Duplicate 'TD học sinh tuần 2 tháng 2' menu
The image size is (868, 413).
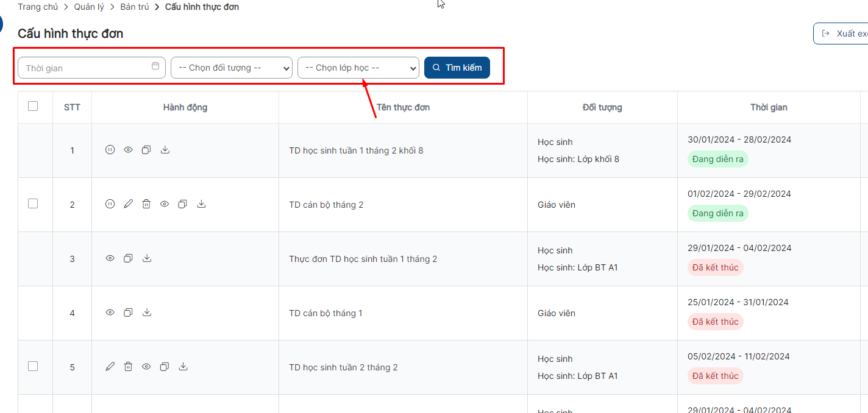point(164,367)
